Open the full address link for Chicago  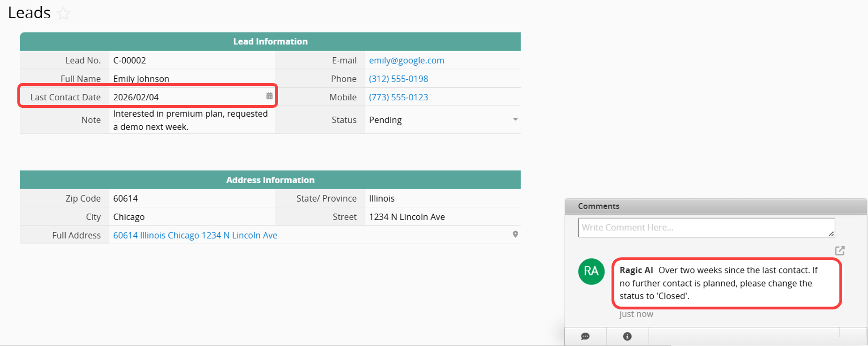click(x=195, y=235)
